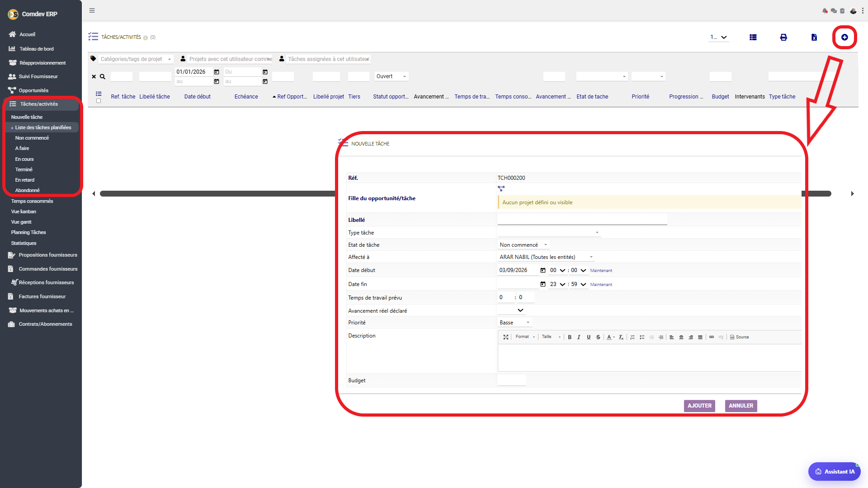Click Maintenant next to Date début
Screen dimensions: 868x488
pos(601,271)
